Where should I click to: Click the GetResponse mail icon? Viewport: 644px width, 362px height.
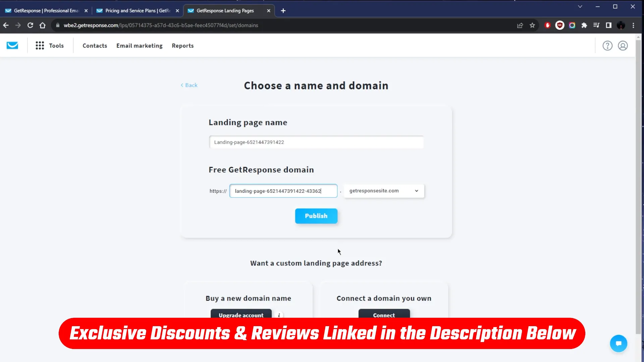pos(12,46)
